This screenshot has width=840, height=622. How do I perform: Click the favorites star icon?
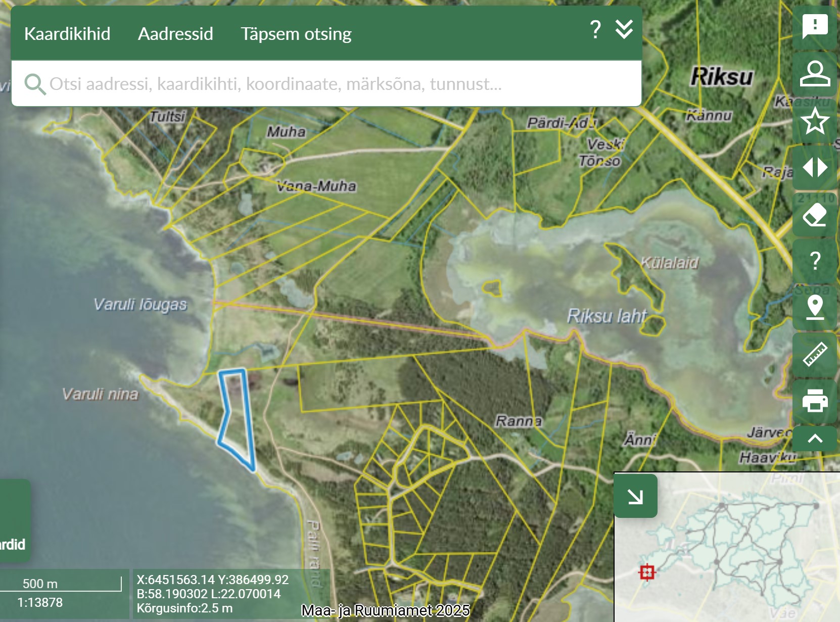815,121
